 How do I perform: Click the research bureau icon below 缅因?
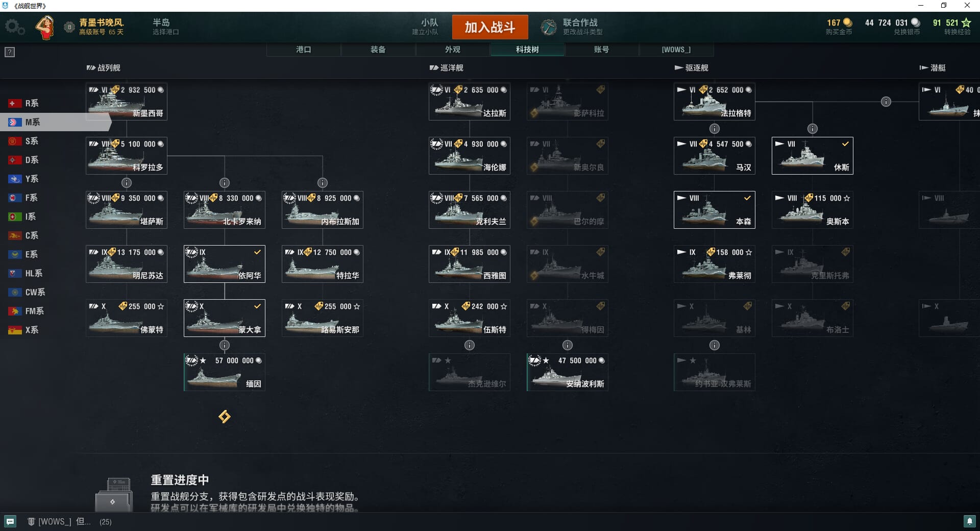point(225,417)
